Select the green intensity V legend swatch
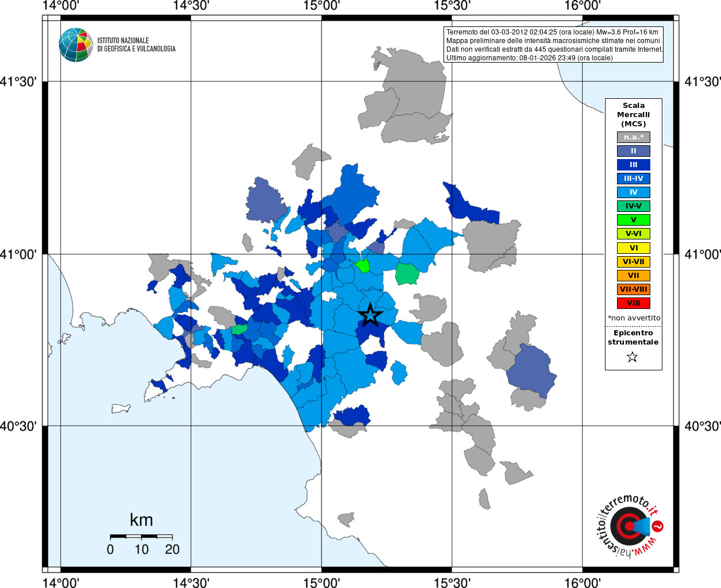 (633, 220)
